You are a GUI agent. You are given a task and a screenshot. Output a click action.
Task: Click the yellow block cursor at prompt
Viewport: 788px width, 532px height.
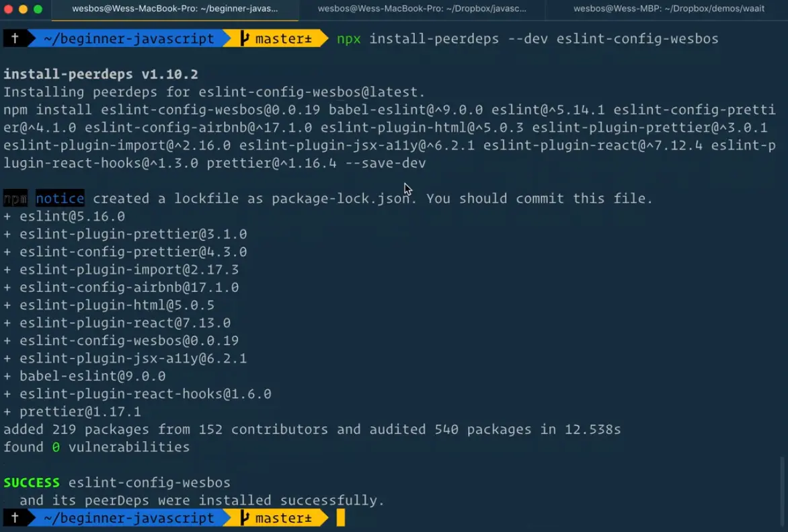341,519
